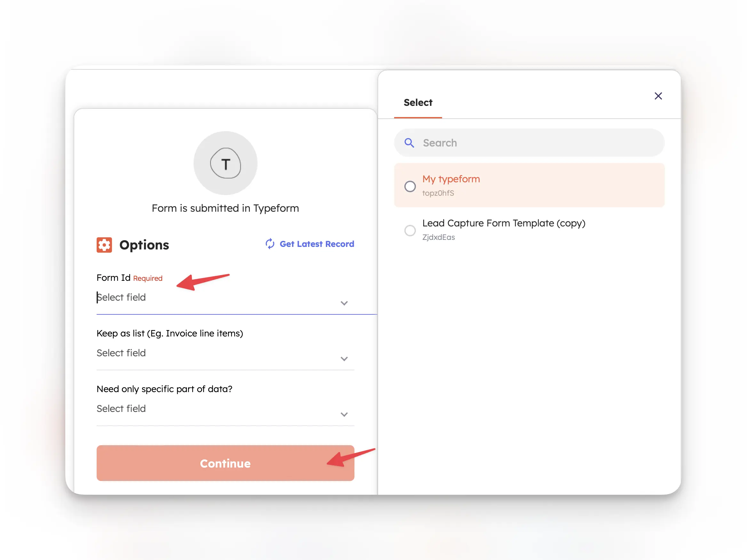Screen dimensions: 747x560
Task: Click the orange Options gear icon
Action: tap(104, 245)
